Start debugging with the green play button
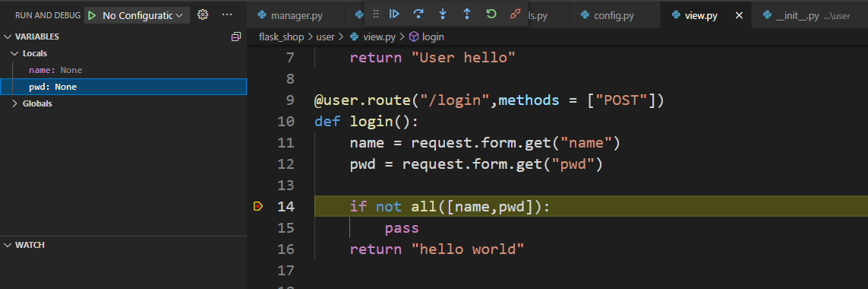 [92, 15]
